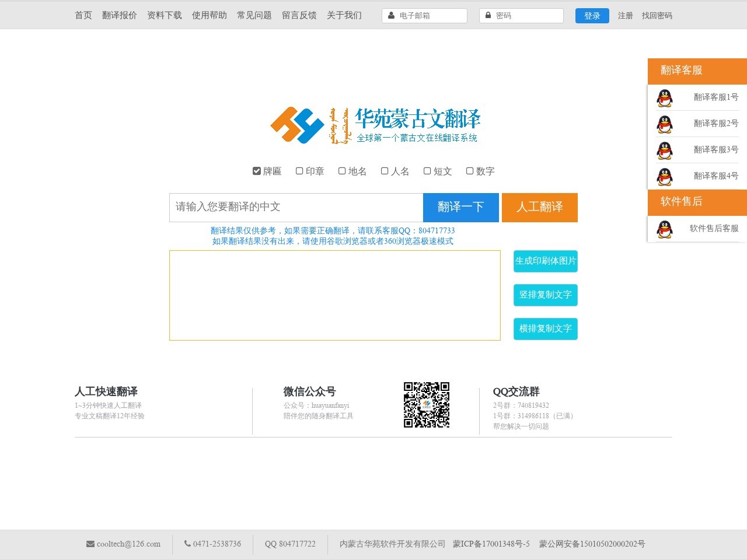This screenshot has height=560, width=747.
Task: Click the lock icon in the password field
Action: click(x=488, y=15)
